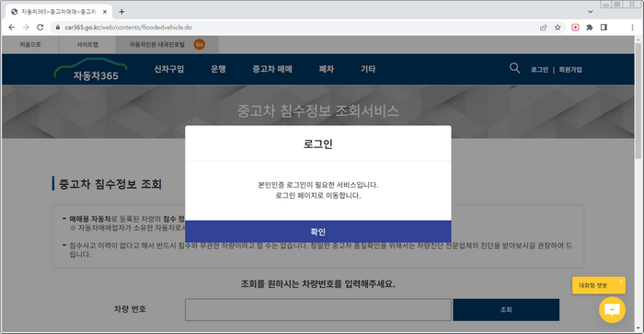Click the browser forward arrow
The width and height of the screenshot is (644, 334).
point(26,27)
